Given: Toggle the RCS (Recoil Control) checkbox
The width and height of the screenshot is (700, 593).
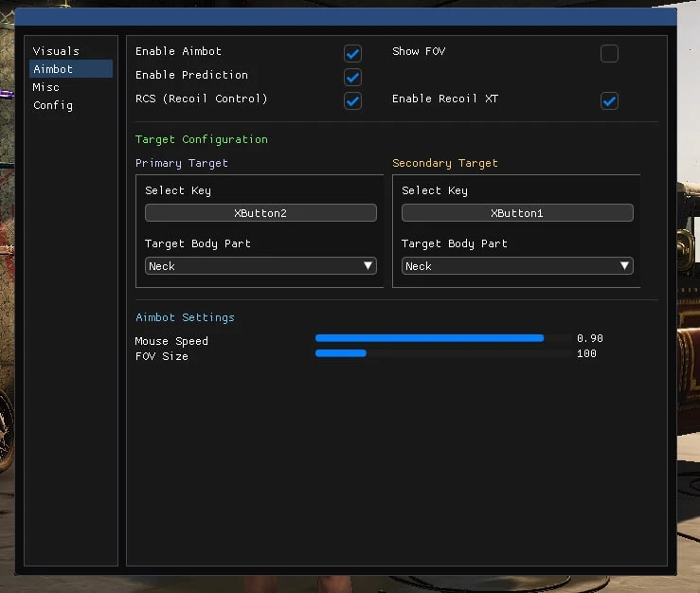Looking at the screenshot, I should (x=352, y=100).
